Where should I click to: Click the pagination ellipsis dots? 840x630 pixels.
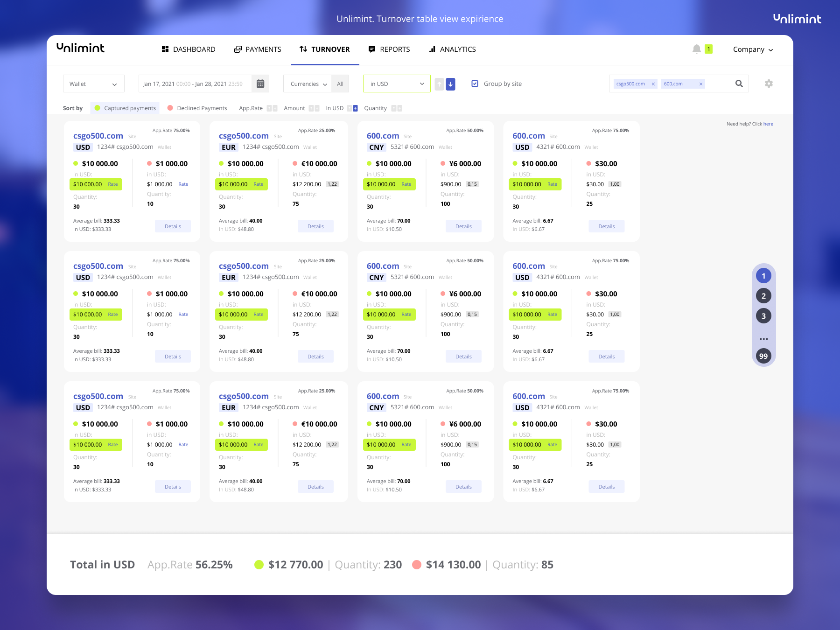pyautogui.click(x=763, y=339)
